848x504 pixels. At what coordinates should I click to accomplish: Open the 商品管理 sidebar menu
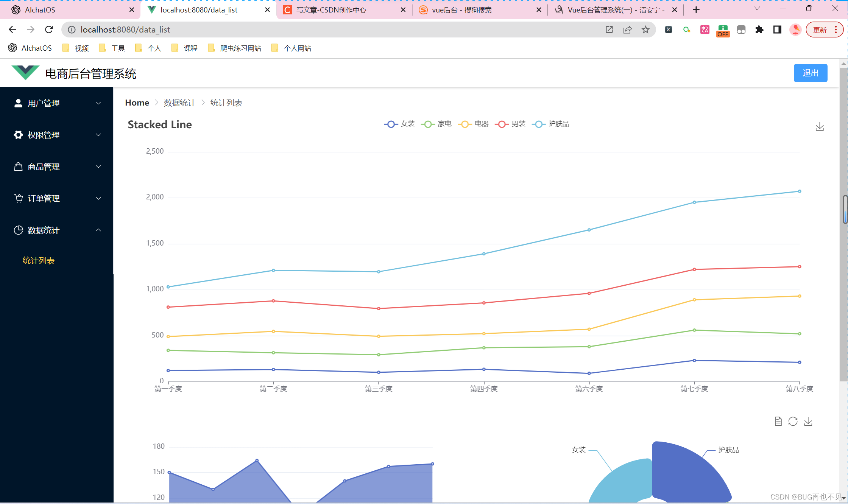click(57, 166)
